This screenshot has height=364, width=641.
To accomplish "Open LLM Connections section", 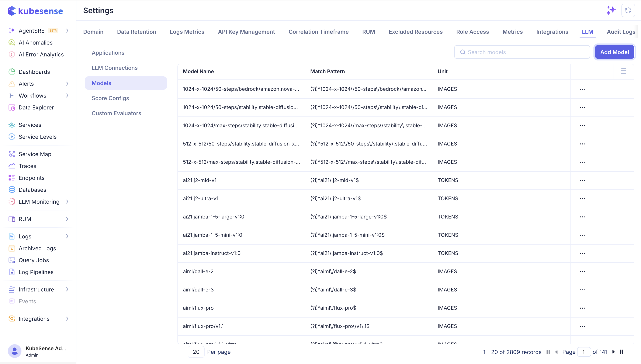I will click(x=115, y=68).
